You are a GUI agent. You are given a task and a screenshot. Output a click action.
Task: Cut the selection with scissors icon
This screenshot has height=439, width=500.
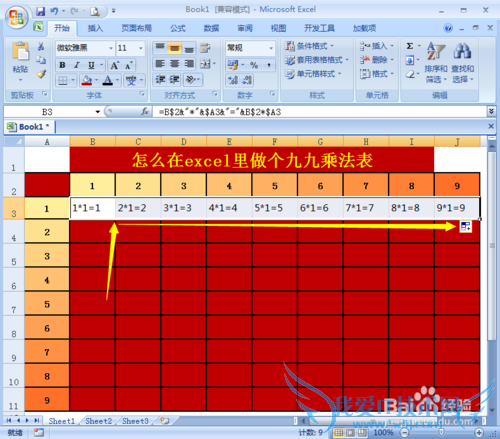(x=41, y=46)
